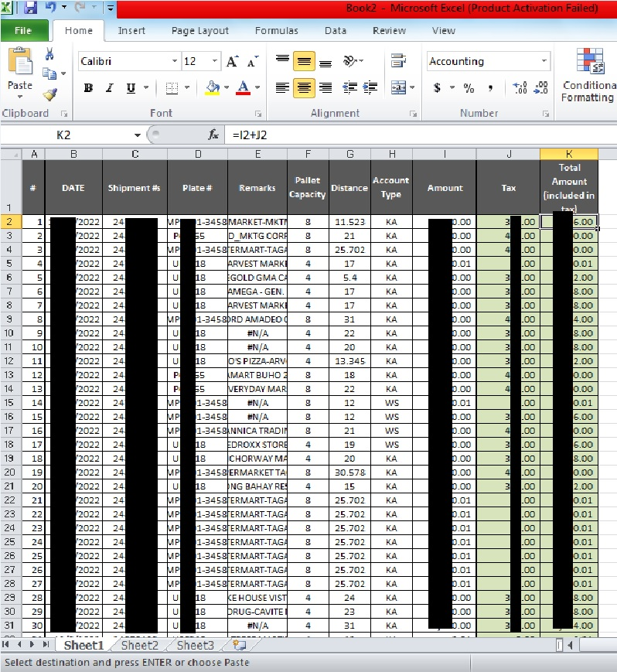Click the formula bar with =I2+J2

pyautogui.click(x=422, y=135)
